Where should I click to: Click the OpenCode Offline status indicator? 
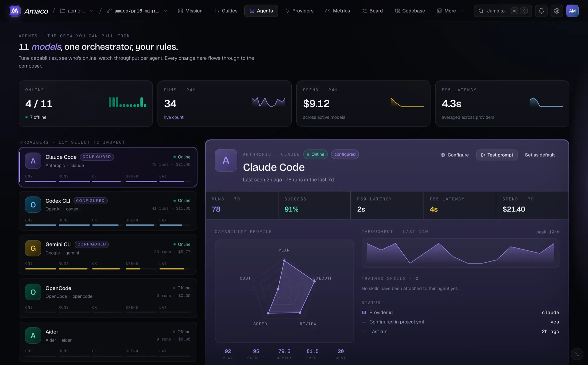(x=181, y=288)
